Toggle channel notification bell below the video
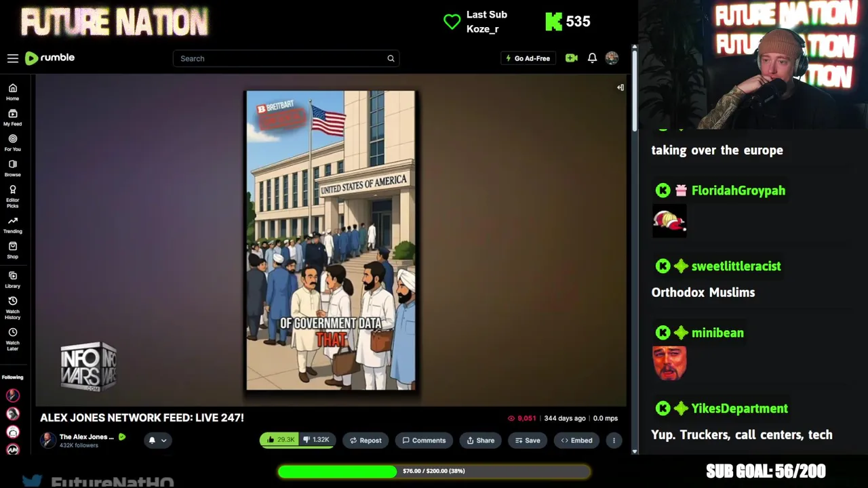 pos(152,440)
